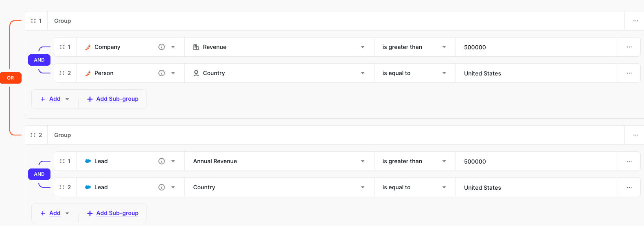
Task: Click Add Sub-group in Group 1
Action: point(113,99)
